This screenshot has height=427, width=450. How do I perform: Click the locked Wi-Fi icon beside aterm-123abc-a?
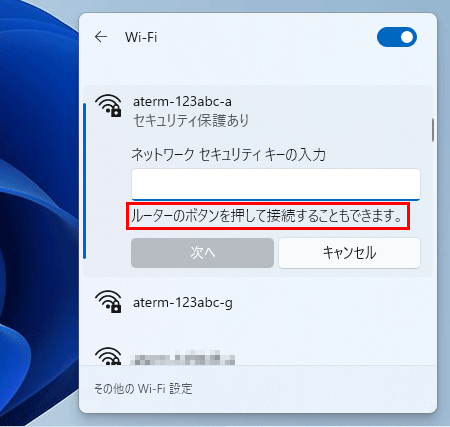(x=108, y=105)
